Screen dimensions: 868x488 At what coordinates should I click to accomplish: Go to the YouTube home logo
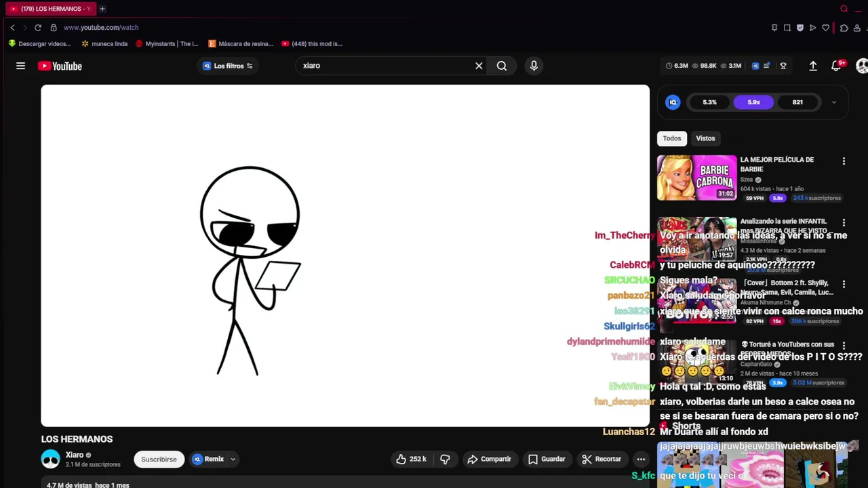pos(60,66)
